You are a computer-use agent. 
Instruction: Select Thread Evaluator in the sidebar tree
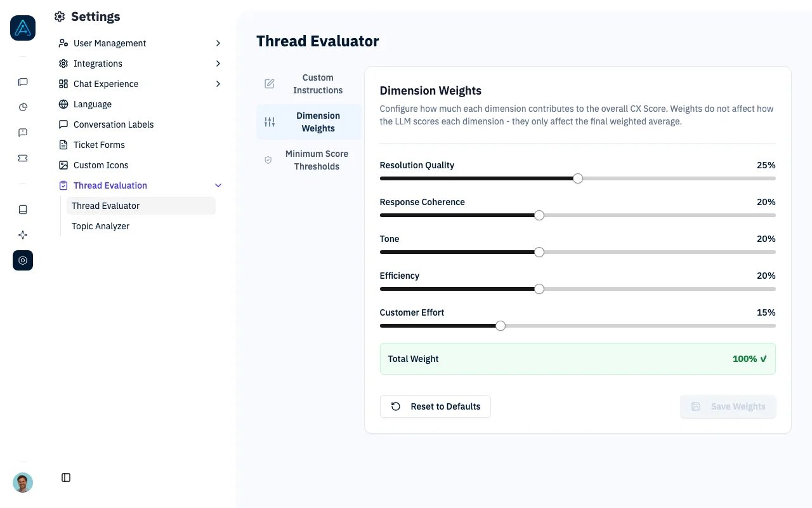[x=141, y=206]
